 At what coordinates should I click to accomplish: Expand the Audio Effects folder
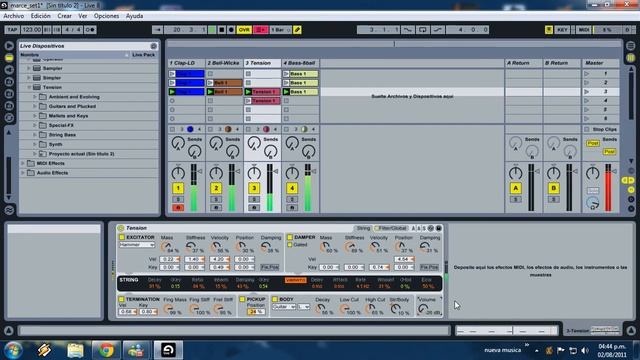pos(23,173)
